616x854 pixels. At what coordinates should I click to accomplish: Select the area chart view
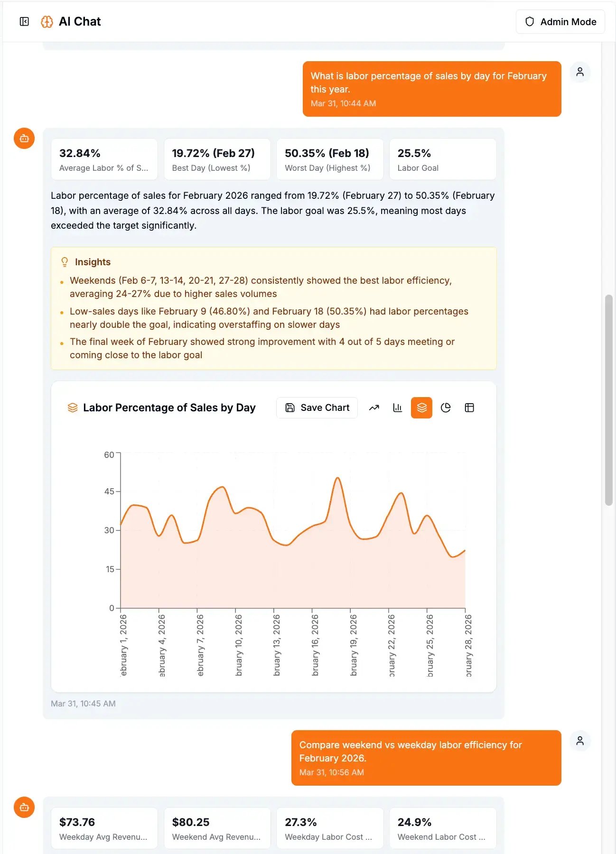coord(421,408)
